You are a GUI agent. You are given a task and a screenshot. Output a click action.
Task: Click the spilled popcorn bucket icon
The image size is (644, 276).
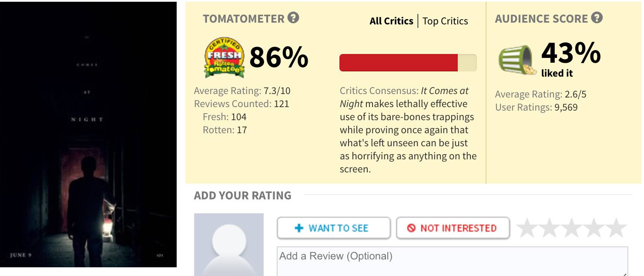point(517,60)
